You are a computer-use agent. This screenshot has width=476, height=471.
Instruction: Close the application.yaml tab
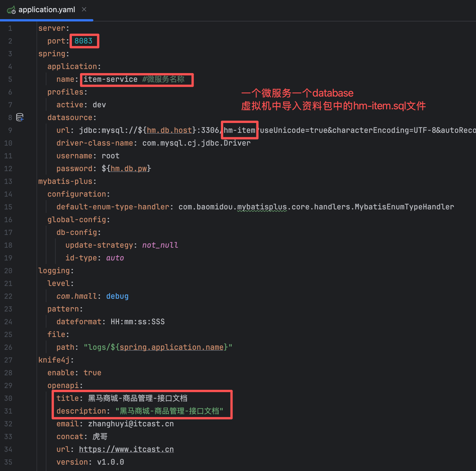(84, 10)
